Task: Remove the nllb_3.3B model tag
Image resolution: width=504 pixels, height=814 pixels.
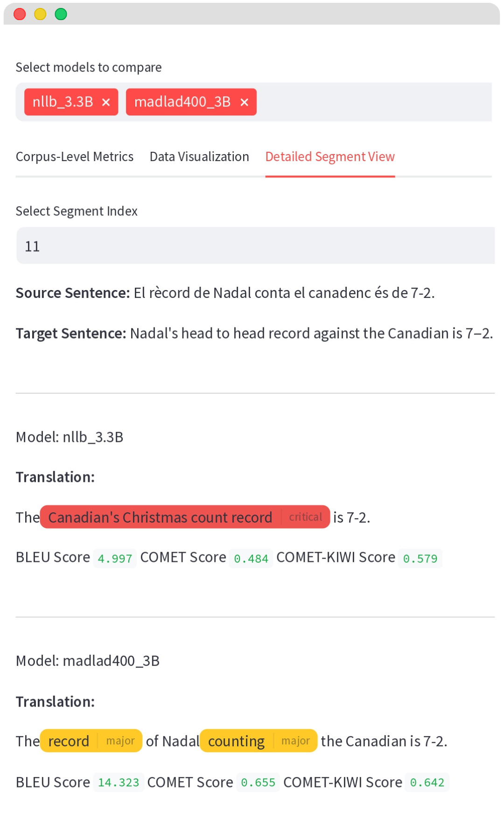Action: coord(106,102)
